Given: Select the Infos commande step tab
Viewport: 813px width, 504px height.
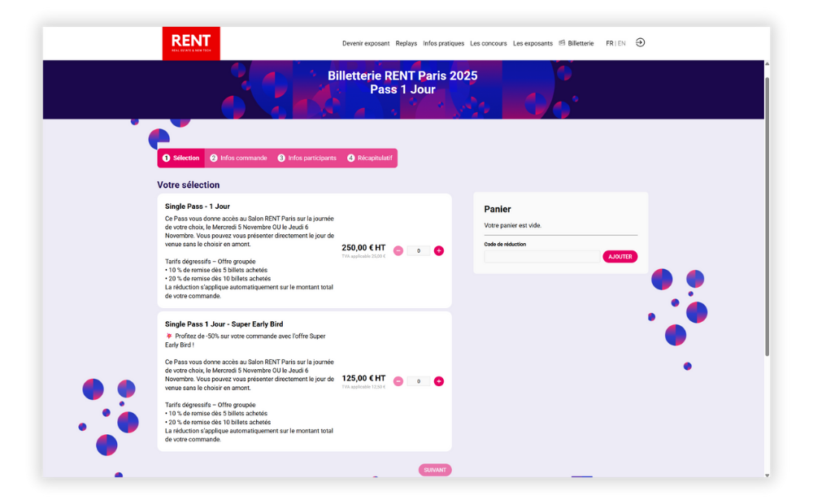Looking at the screenshot, I should pos(239,158).
